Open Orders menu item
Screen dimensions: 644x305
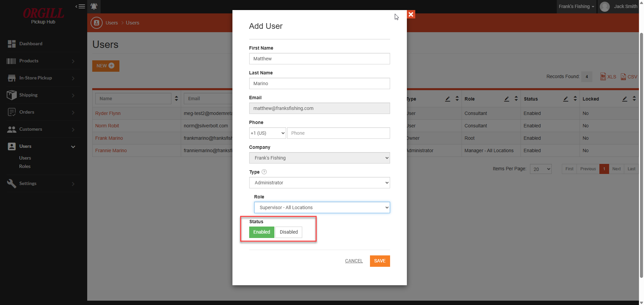click(27, 112)
